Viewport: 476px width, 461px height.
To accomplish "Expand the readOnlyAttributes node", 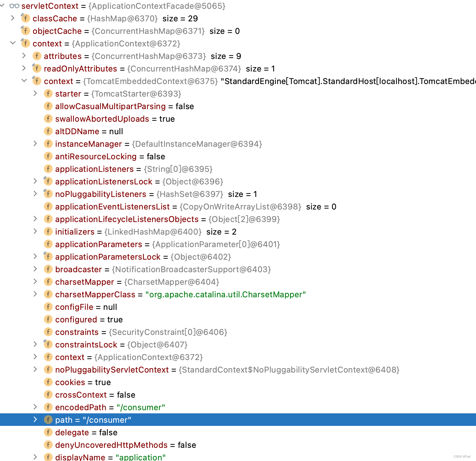I will (x=24, y=68).
